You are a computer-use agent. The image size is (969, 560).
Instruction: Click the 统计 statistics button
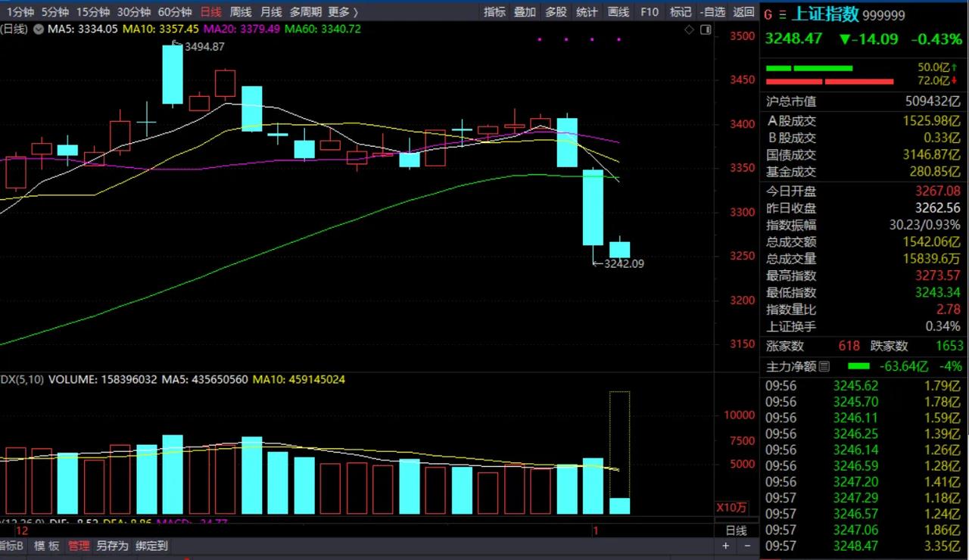tap(587, 12)
